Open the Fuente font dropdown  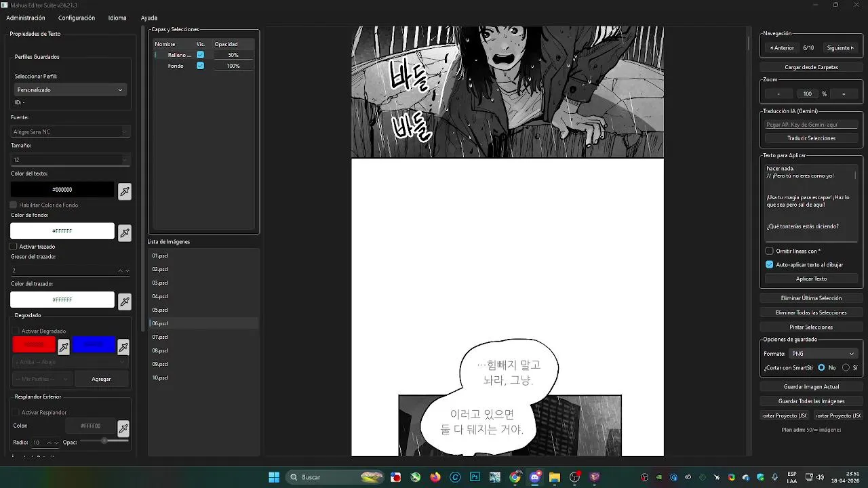point(70,131)
